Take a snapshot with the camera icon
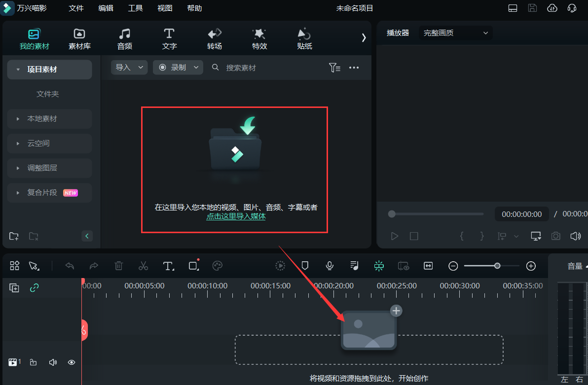 555,236
